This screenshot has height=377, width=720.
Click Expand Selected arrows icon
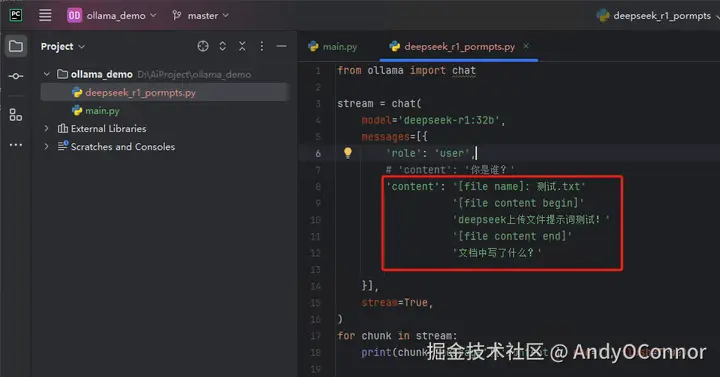coord(223,46)
